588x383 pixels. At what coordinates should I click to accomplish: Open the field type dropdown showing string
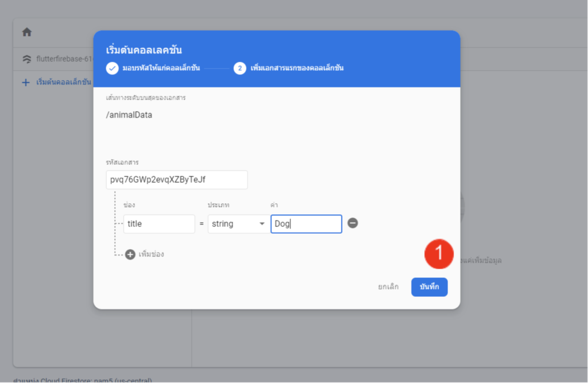(x=237, y=223)
